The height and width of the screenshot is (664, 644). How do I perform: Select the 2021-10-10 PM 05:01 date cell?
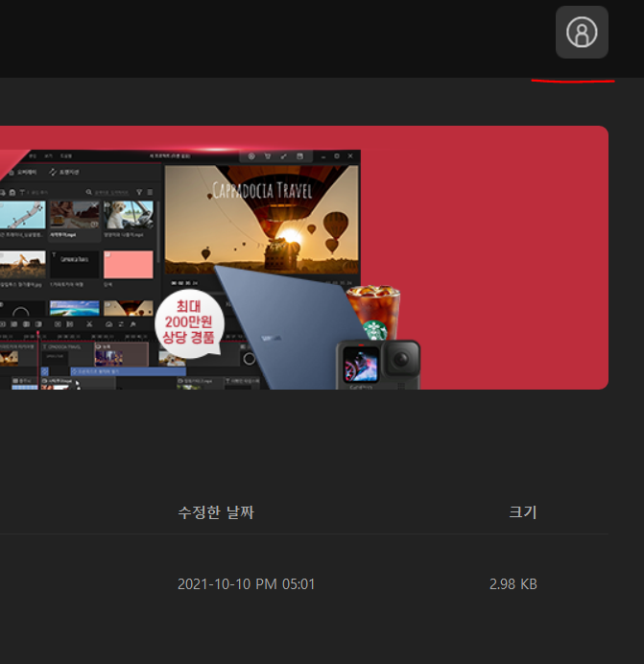[x=246, y=584]
